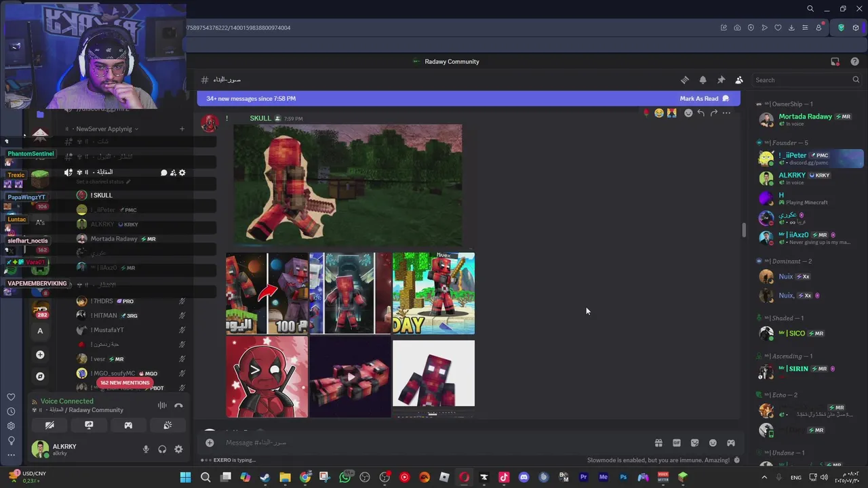Open the server labeled A in sidebar
This screenshot has width=868, height=488.
40,331
